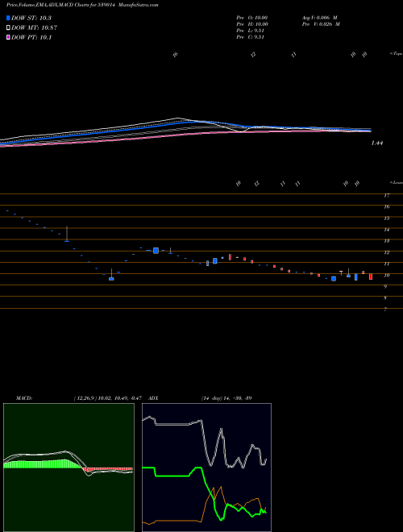
Task: Click the peak of the white EMA line
Action: coord(179,118)
